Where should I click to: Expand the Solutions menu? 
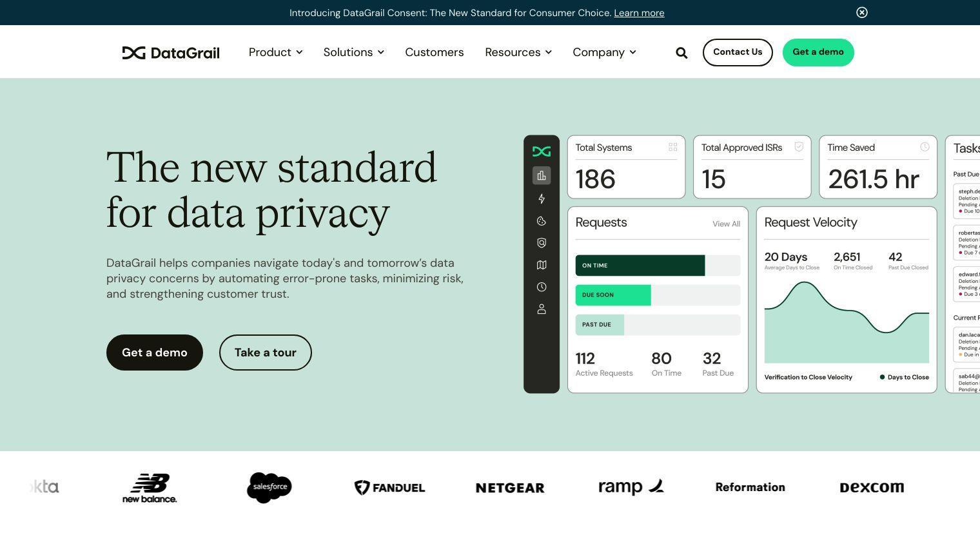pyautogui.click(x=353, y=52)
